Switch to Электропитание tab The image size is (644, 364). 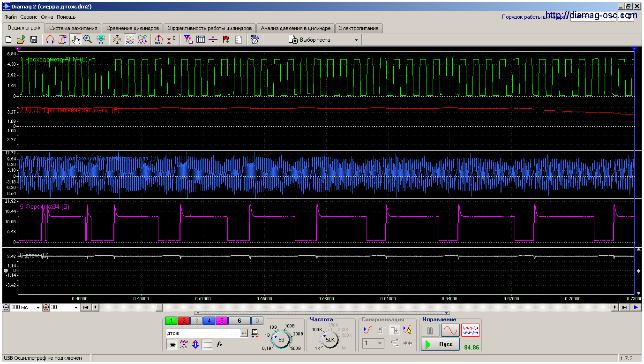tap(359, 28)
